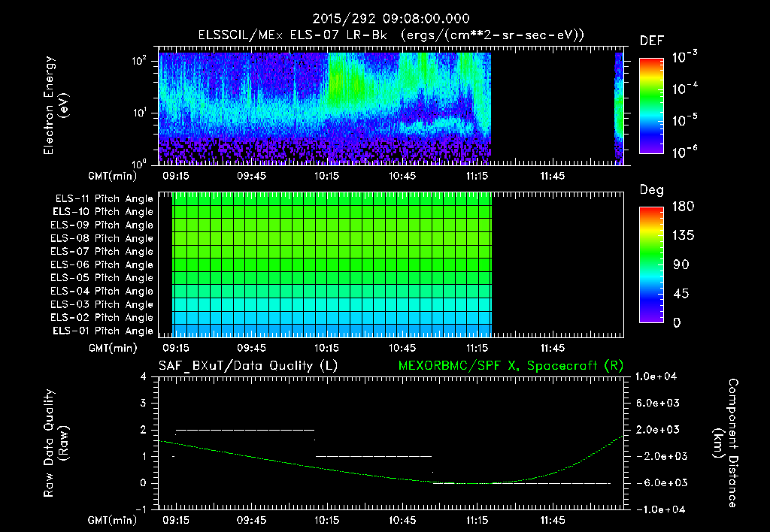Viewport: 770px width, 532px height.
Task: Click the data quality line at level 1
Action: click(373, 456)
